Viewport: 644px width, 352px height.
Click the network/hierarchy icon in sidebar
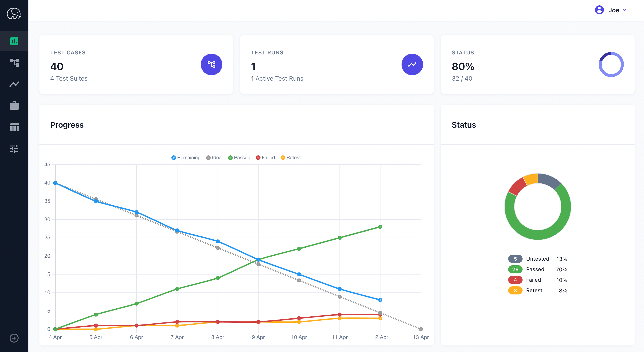coord(14,62)
